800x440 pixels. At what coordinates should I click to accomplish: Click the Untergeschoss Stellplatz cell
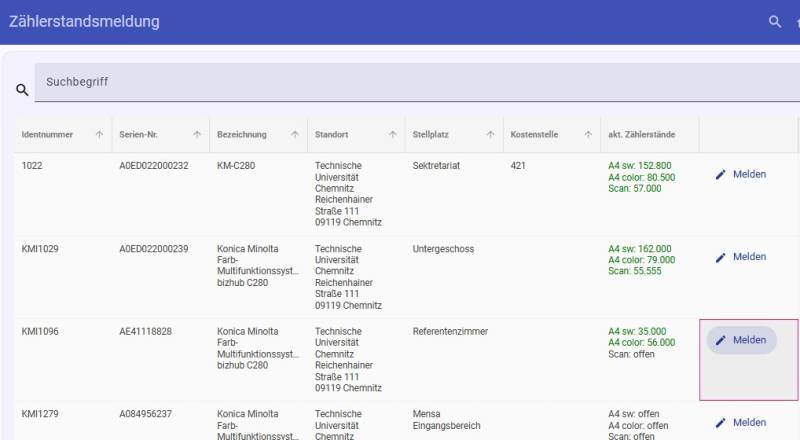pyautogui.click(x=443, y=249)
